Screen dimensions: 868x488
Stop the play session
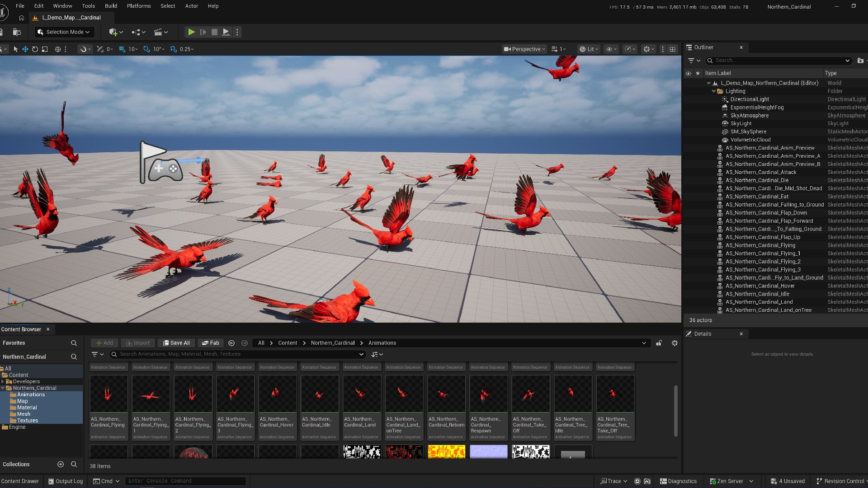pos(214,32)
